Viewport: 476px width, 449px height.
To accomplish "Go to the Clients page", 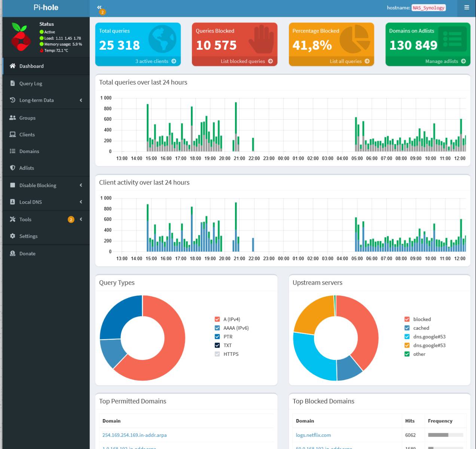I will [46, 134].
